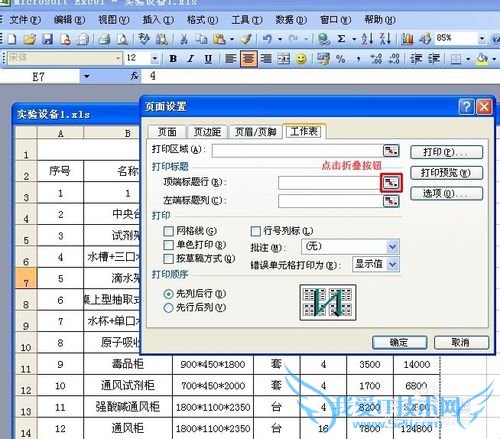The height and width of the screenshot is (439, 500).
Task: Click collapse button for top title rows
Action: click(391, 183)
